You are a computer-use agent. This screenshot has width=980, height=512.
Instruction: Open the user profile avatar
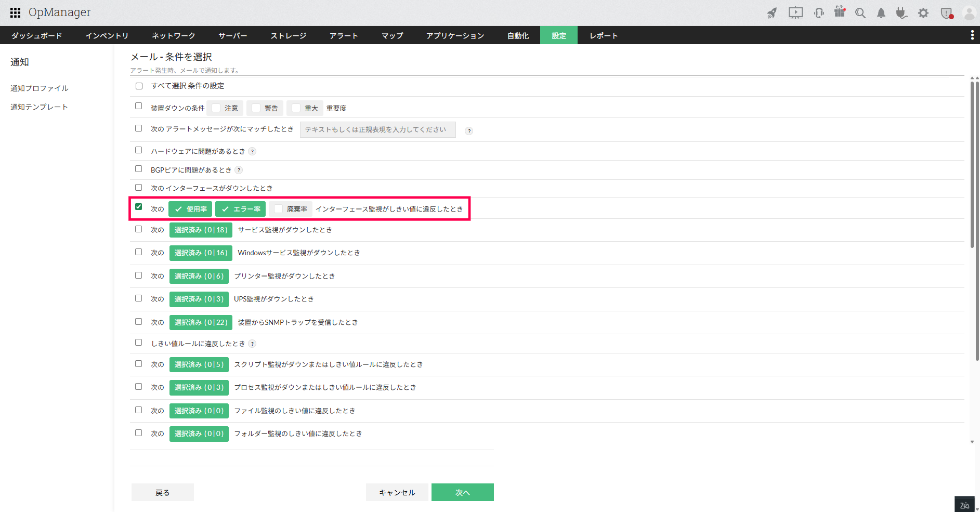(969, 13)
